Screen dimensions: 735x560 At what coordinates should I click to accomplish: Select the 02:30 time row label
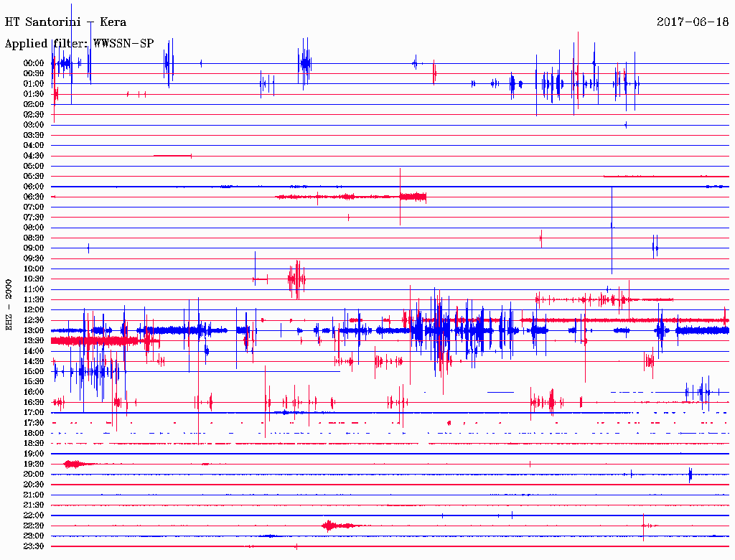tap(34, 114)
